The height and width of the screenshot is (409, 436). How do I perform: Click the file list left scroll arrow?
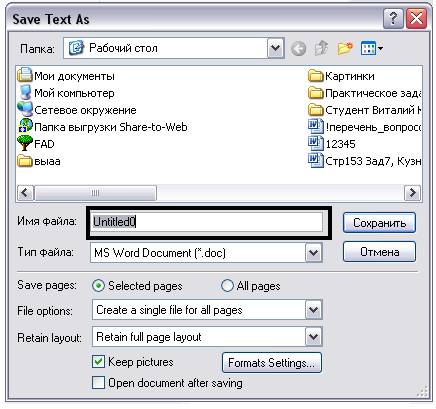[25, 193]
